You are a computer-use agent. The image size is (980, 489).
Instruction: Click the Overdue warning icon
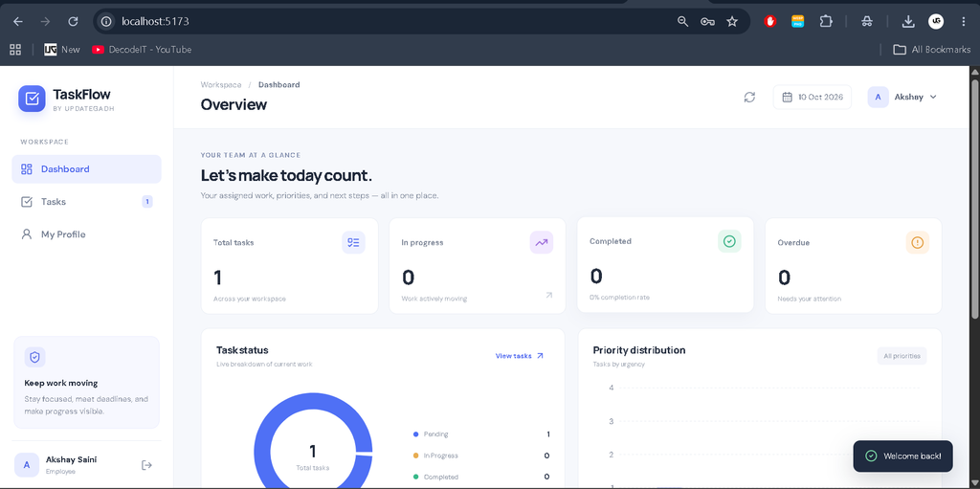coord(918,243)
